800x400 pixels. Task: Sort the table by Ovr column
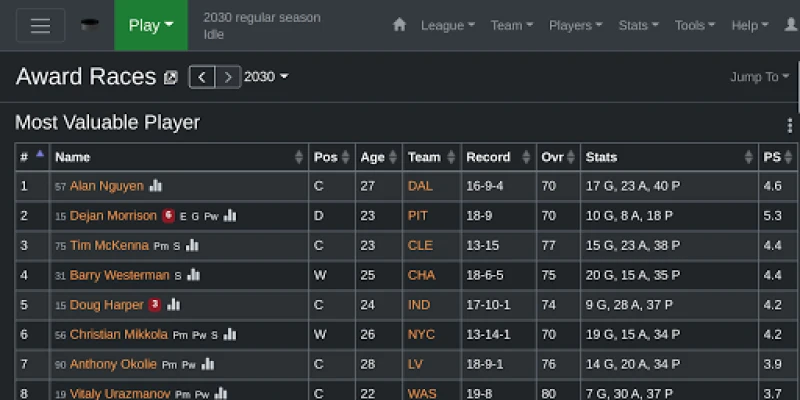558,157
